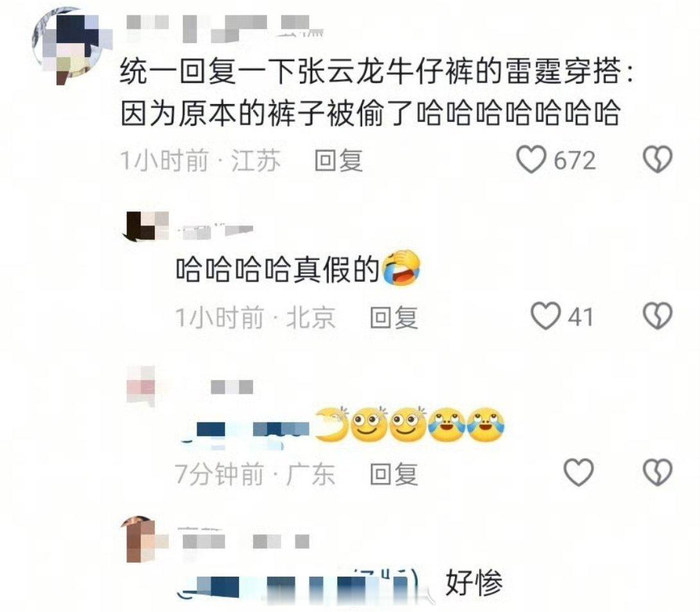Viewport: 700px width, 612px height.
Task: Reply to the 江苏 top comment
Action: point(338,161)
